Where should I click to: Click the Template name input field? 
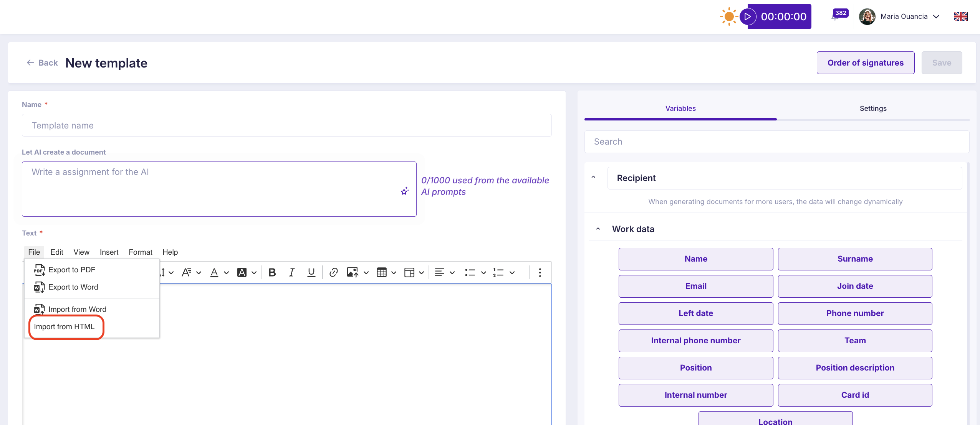(286, 125)
